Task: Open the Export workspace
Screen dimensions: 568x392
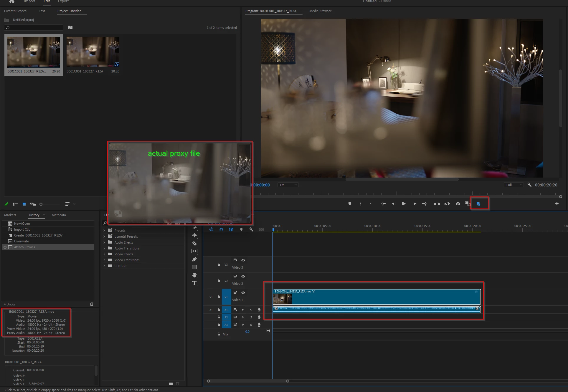Action: point(63,1)
